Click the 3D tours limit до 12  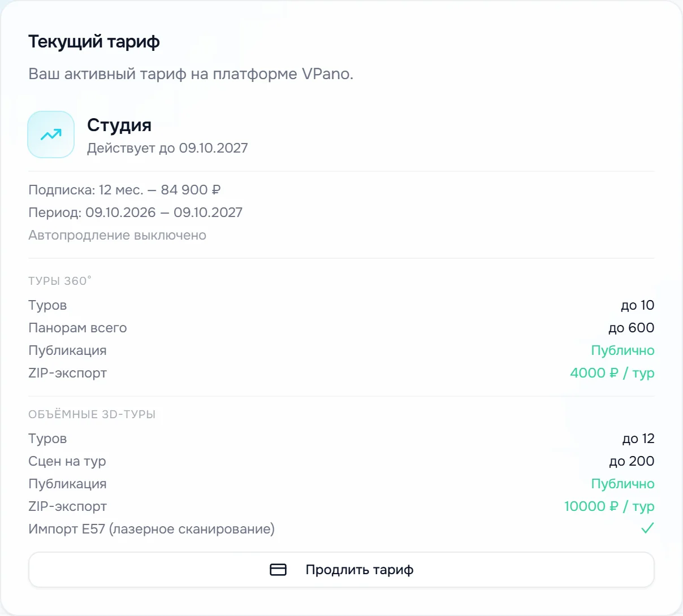pos(638,439)
